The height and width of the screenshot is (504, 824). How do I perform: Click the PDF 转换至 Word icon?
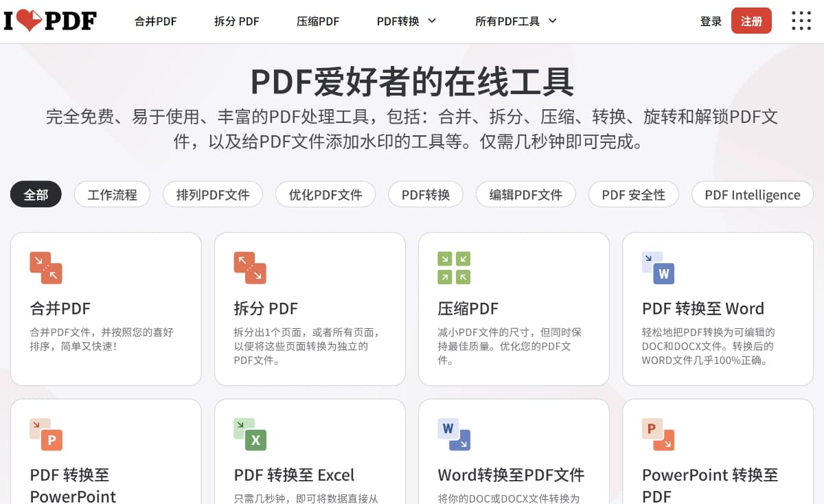click(x=658, y=268)
